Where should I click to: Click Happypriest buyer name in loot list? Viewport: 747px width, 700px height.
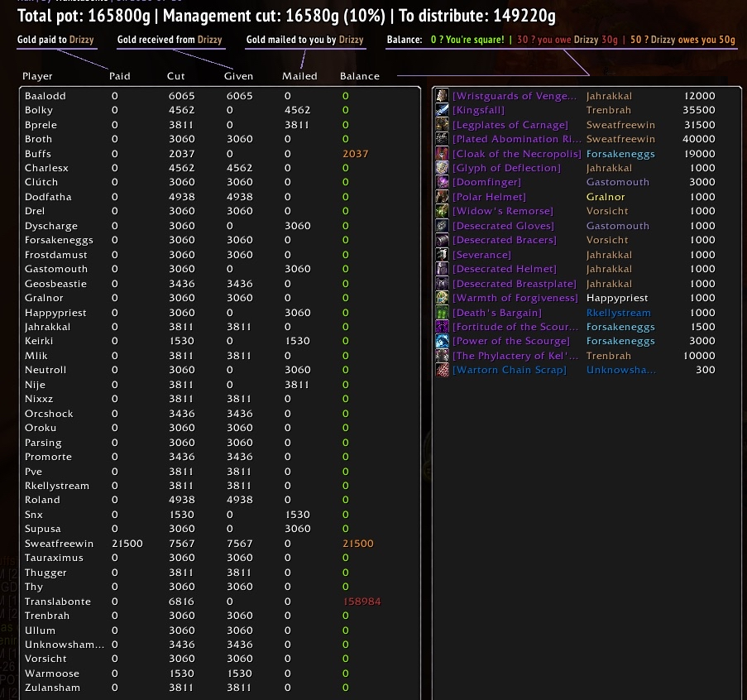[617, 298]
